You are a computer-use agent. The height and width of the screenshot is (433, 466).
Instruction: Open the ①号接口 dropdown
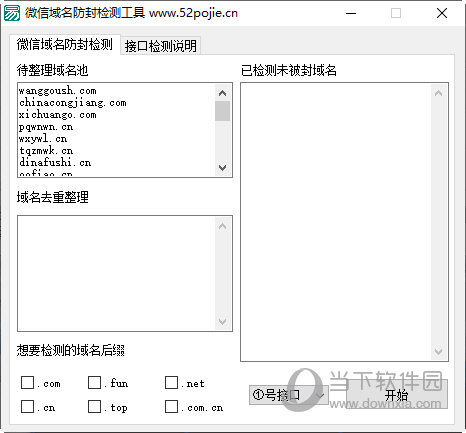[289, 395]
